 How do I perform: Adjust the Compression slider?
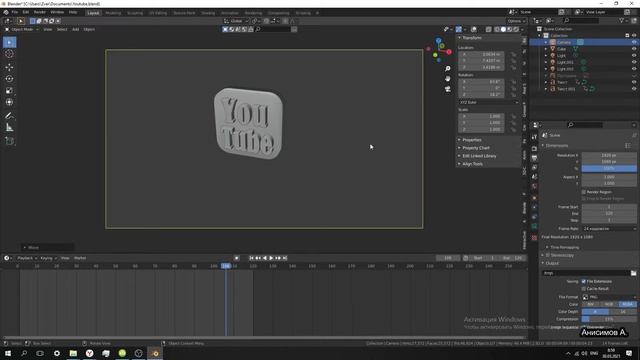coord(609,319)
